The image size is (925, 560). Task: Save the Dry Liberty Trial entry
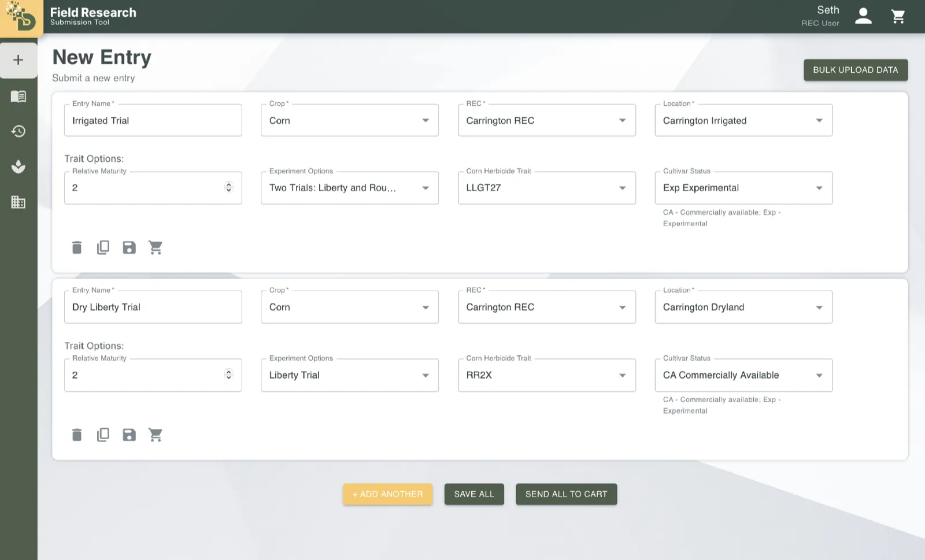[x=129, y=435]
